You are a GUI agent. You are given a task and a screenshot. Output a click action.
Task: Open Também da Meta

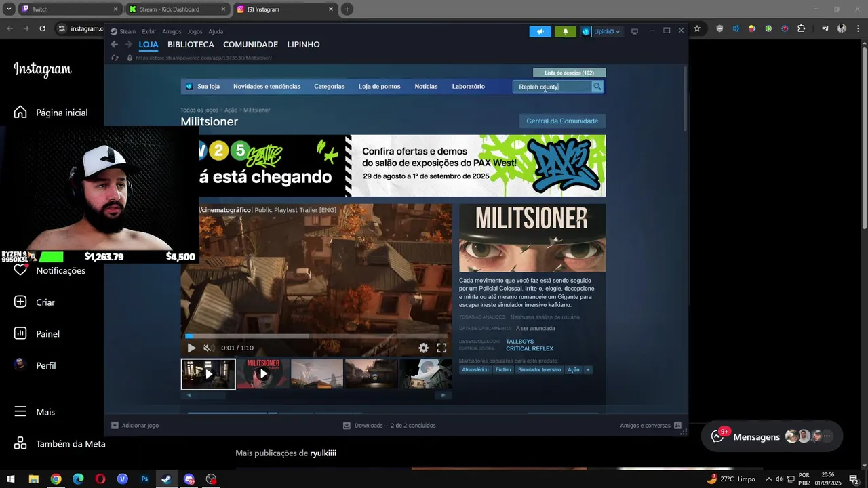(x=60, y=444)
